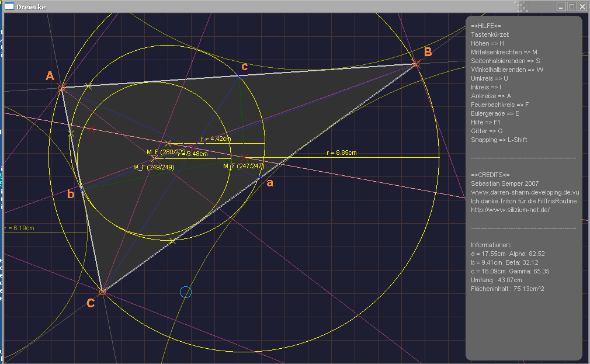This screenshot has height=364, width=590.
Task: Click the 'r = 4.42cm' radius label
Action: pyautogui.click(x=216, y=138)
